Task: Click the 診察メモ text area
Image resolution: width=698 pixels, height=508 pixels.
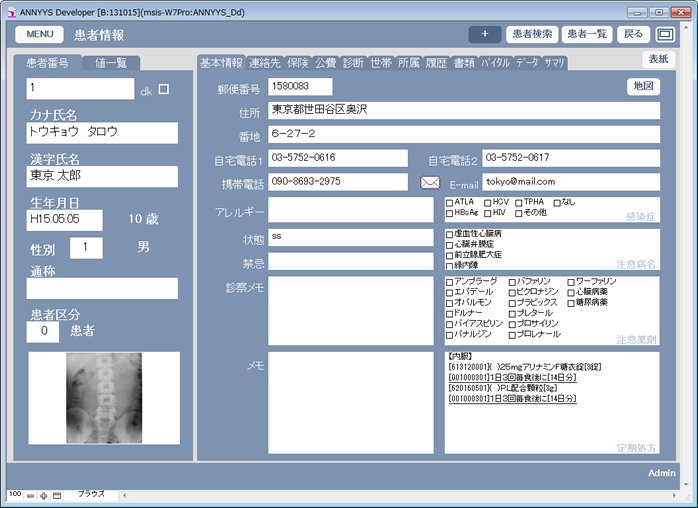Action: point(351,311)
